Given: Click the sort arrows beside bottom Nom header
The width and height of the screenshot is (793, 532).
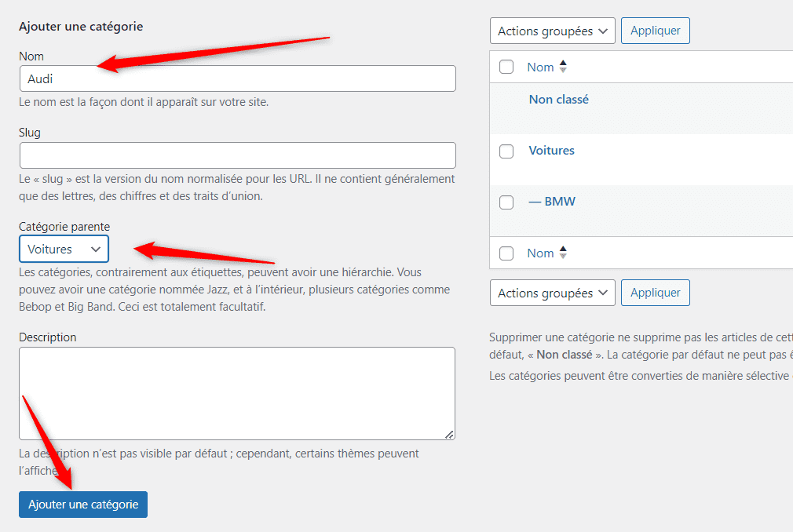Looking at the screenshot, I should (x=563, y=253).
